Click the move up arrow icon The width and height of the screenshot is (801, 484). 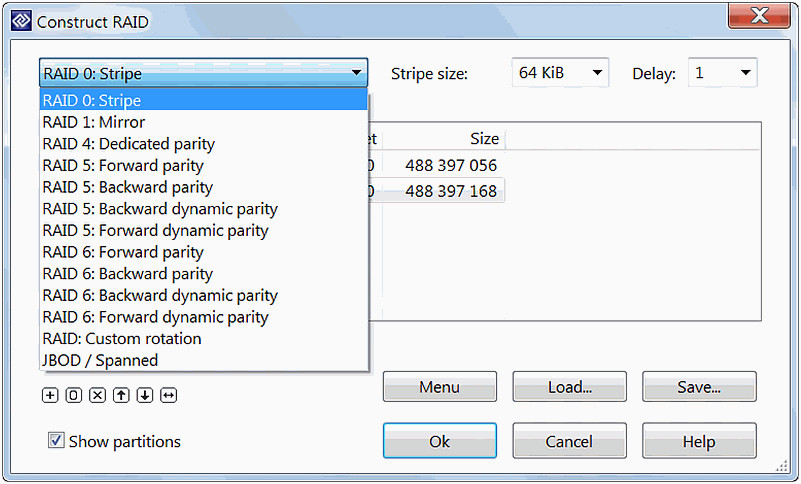(121, 395)
